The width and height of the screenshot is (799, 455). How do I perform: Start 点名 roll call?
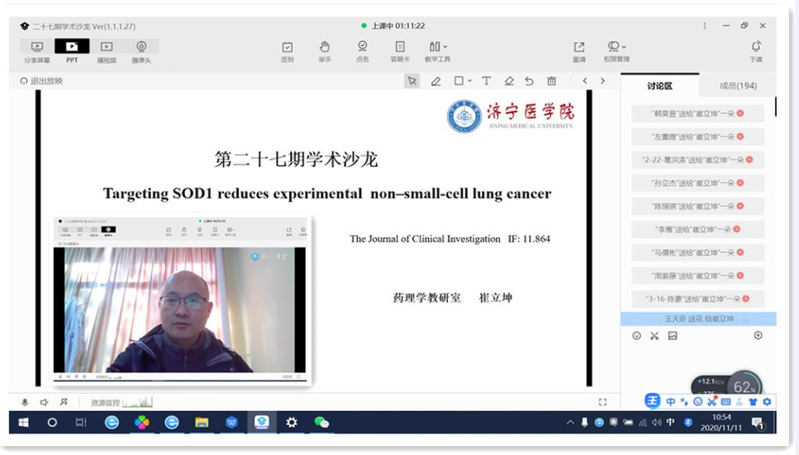coord(362,47)
